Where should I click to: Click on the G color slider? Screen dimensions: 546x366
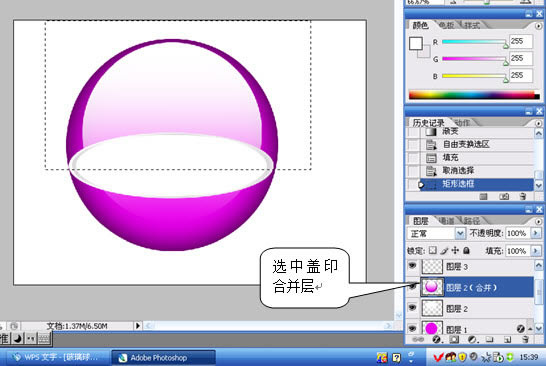pyautogui.click(x=474, y=59)
